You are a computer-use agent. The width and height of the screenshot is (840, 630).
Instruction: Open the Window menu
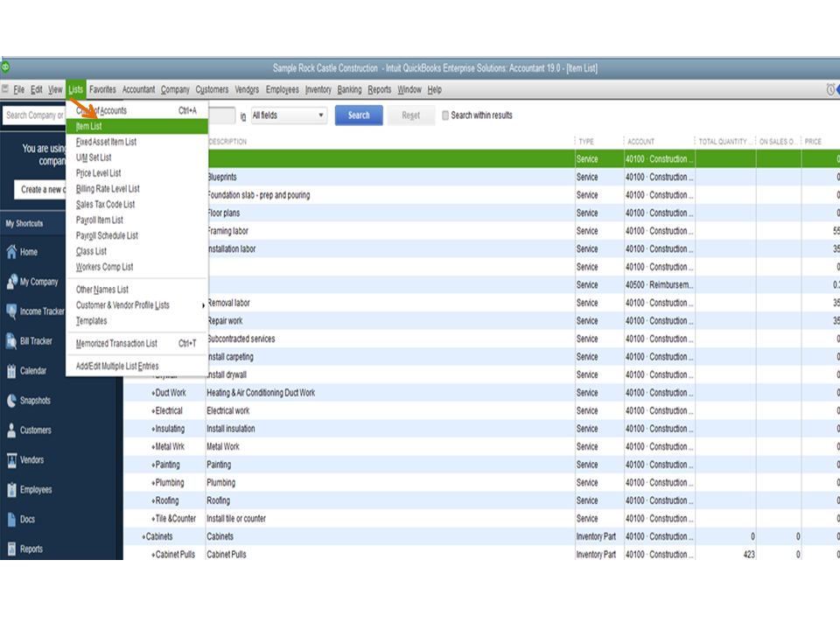click(x=409, y=89)
